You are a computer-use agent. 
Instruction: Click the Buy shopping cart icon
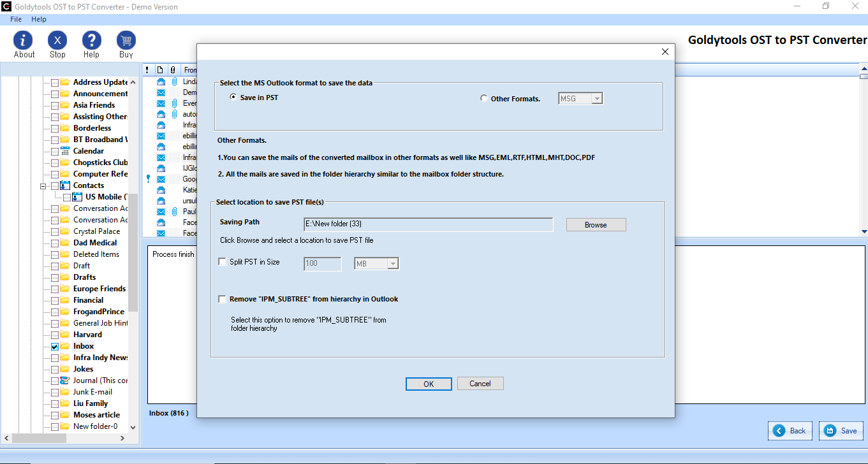click(126, 40)
